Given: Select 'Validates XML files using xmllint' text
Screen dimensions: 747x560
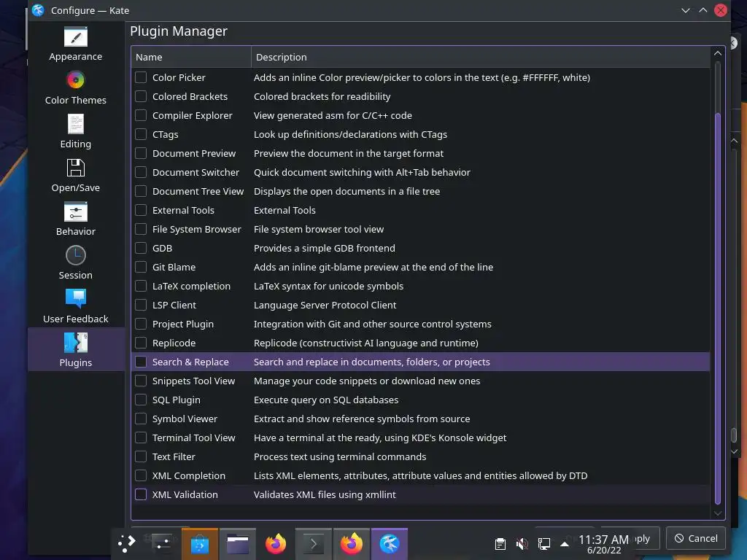Looking at the screenshot, I should point(325,494).
